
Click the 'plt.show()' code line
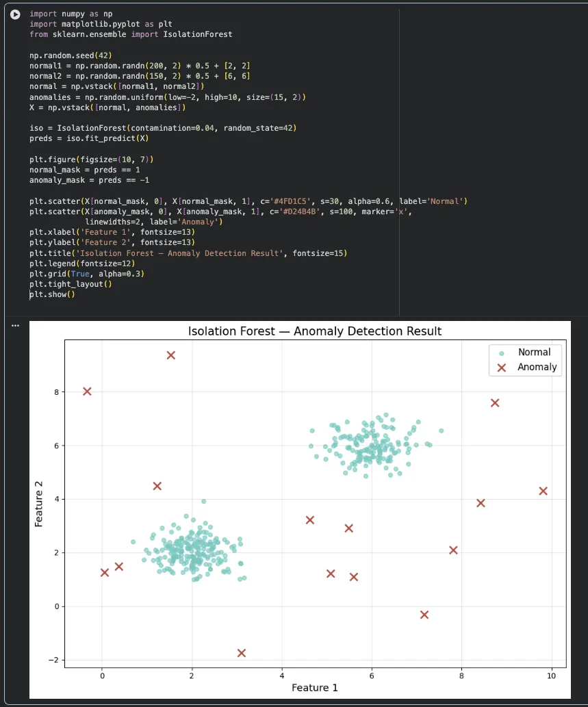pos(52,294)
